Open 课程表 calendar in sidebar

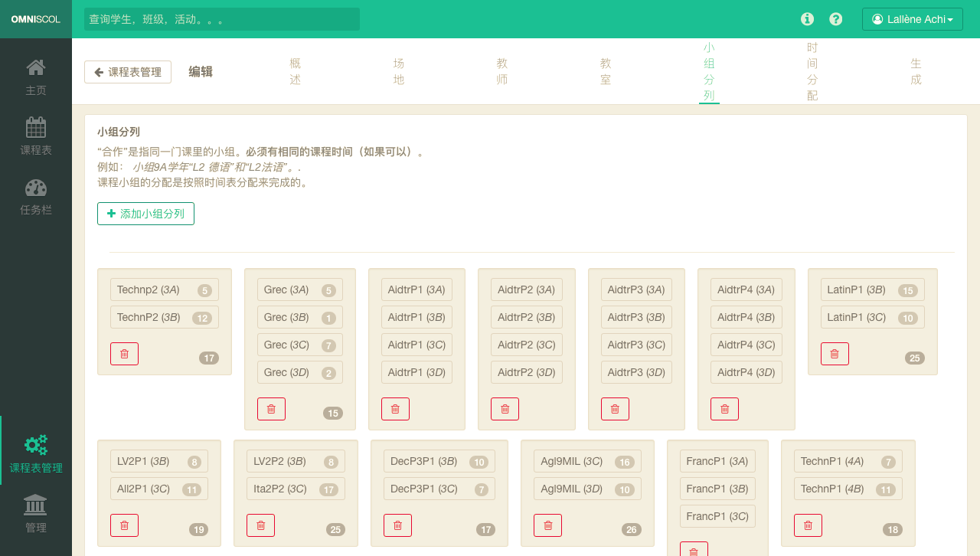tap(36, 136)
